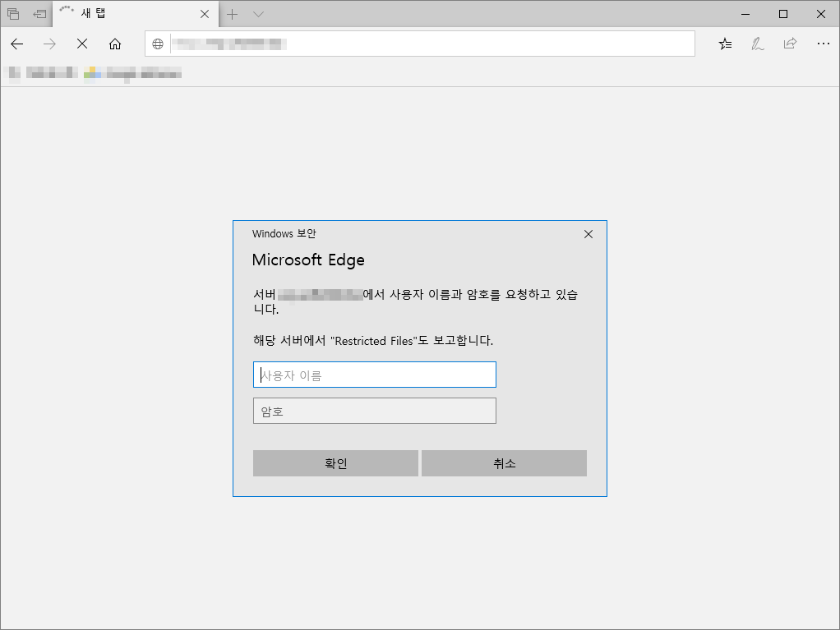Image resolution: width=840 pixels, height=630 pixels.
Task: Click the globe site info icon
Action: click(x=158, y=44)
